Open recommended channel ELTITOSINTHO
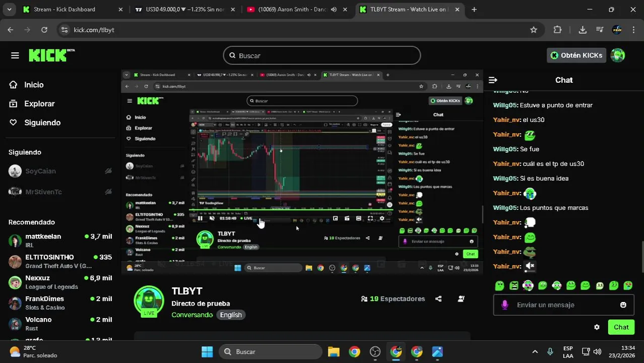Viewport: 644px width, 363px height. coord(60,261)
